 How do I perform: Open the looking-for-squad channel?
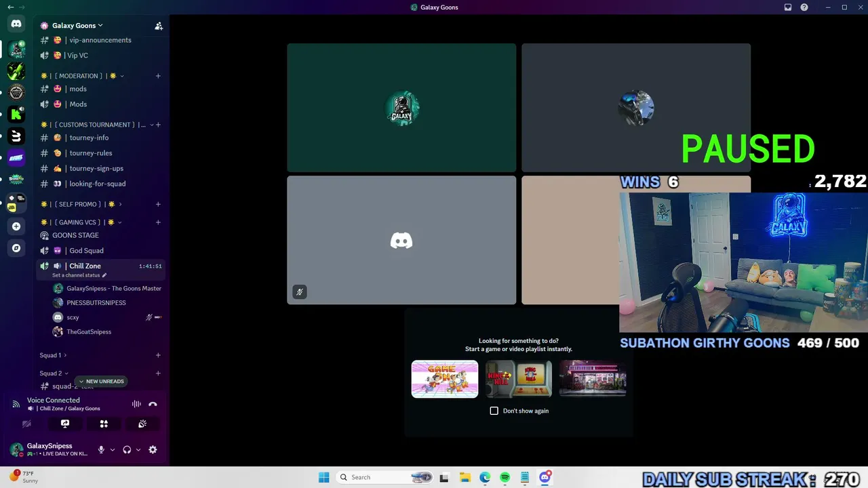100,184
